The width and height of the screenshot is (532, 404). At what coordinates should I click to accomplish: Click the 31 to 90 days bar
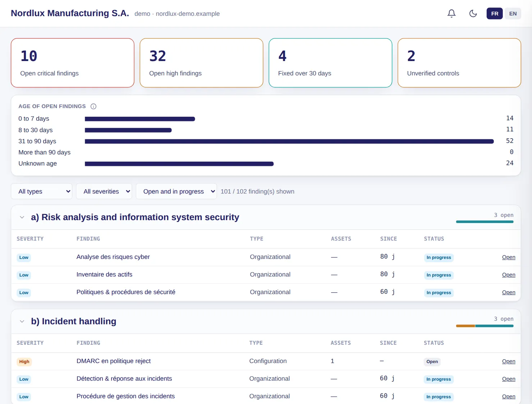289,141
